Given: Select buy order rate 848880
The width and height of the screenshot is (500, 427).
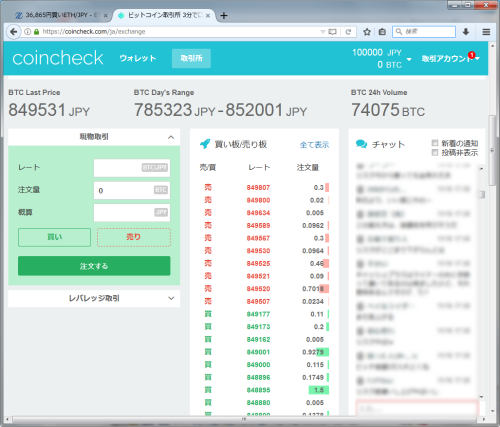Looking at the screenshot, I should point(258,403).
